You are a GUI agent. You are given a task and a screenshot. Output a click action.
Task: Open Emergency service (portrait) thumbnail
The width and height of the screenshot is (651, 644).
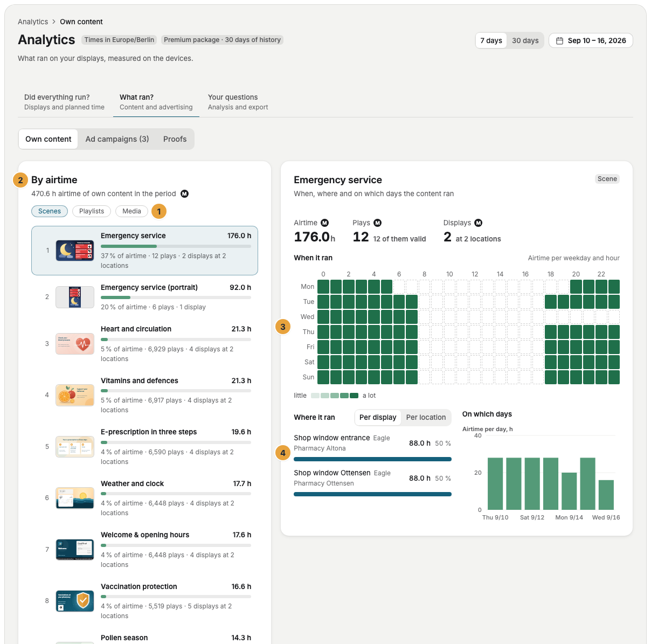tap(75, 297)
